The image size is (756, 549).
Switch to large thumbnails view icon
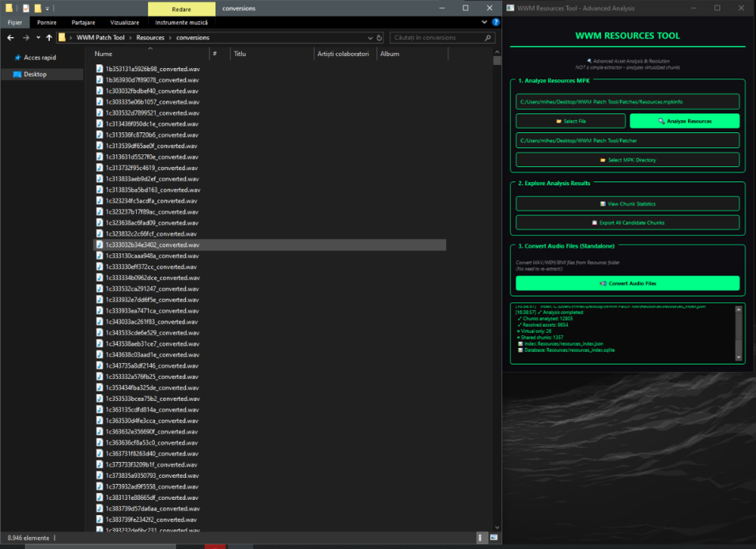click(492, 537)
